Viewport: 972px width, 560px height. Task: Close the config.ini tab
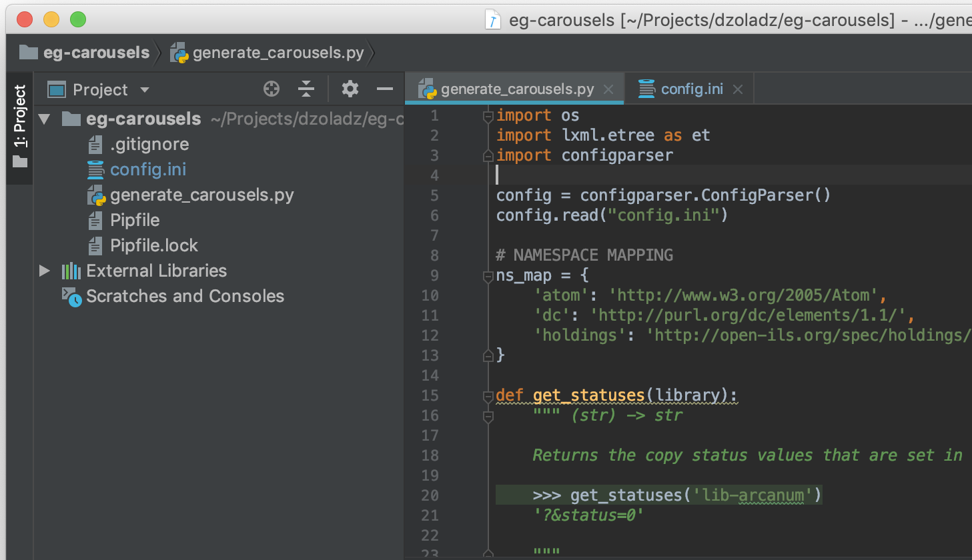tap(738, 89)
